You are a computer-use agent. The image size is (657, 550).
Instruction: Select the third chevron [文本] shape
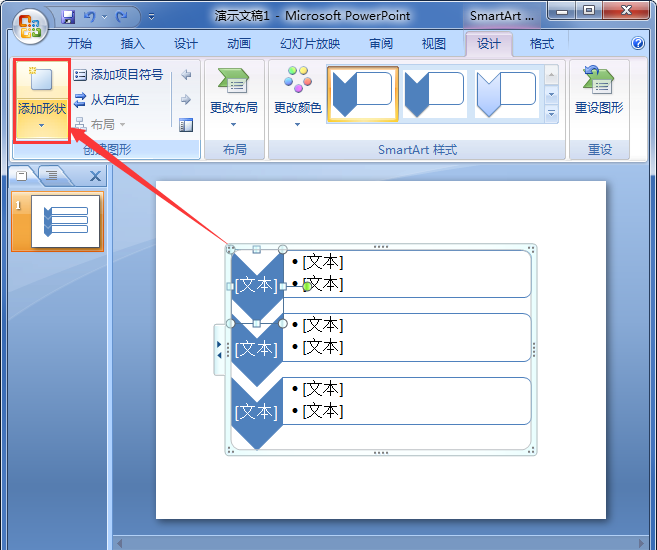[x=257, y=412]
